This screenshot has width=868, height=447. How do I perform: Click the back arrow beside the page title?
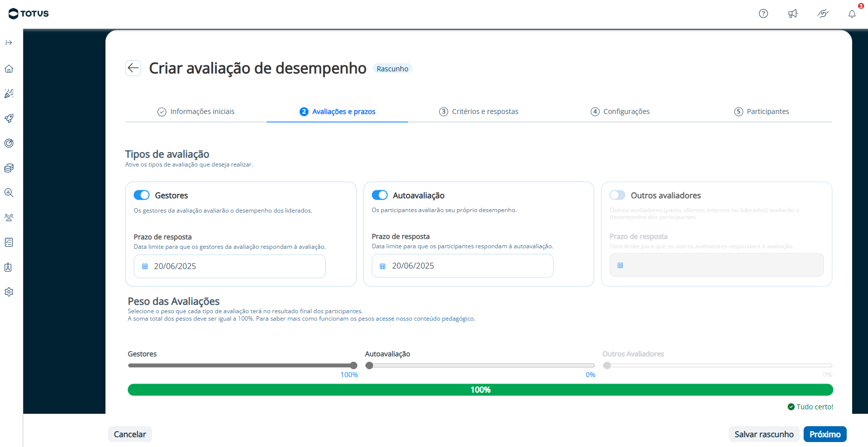tap(133, 68)
